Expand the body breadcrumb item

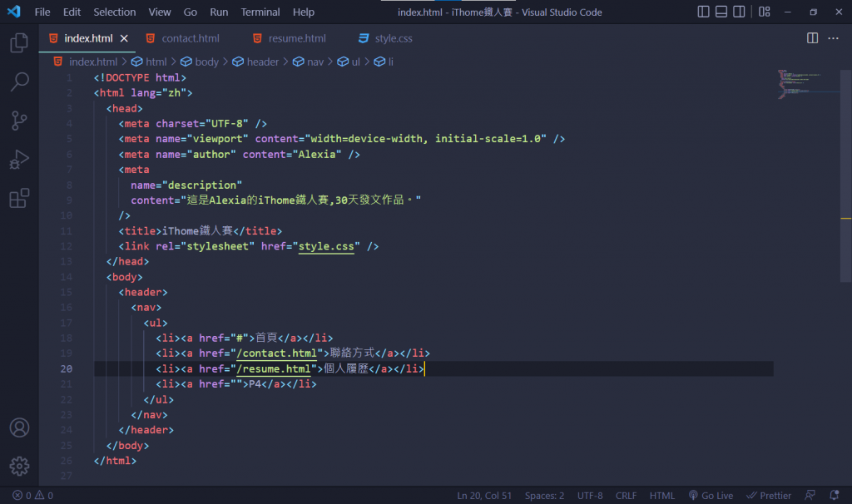coord(200,62)
